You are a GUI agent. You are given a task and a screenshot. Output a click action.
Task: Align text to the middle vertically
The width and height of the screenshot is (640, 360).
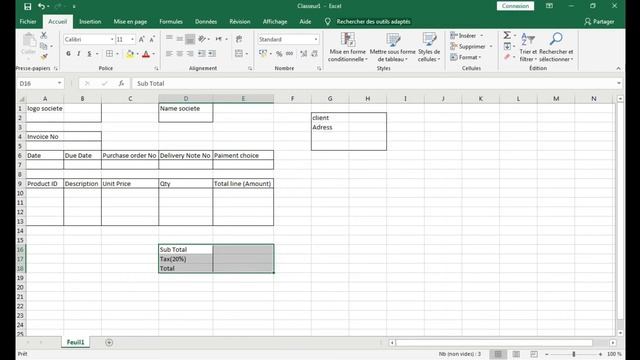(180, 39)
